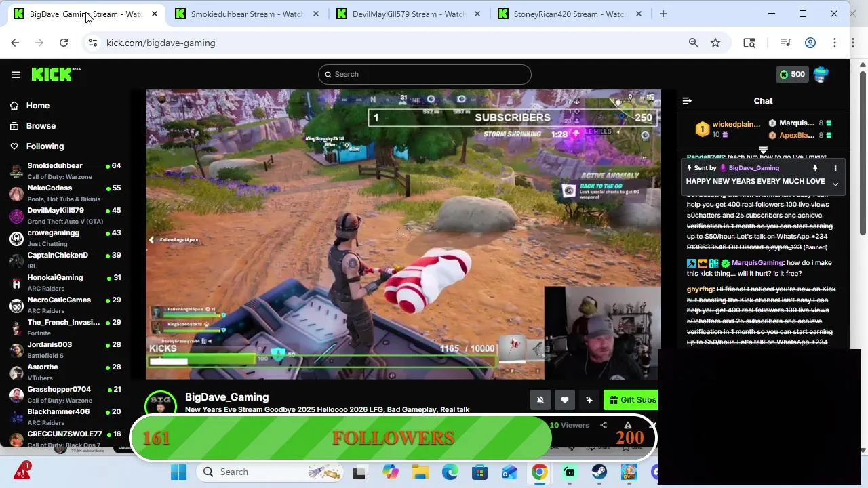The height and width of the screenshot is (488, 868).
Task: Open ApexBla leaderboard entry
Action: tap(797, 136)
